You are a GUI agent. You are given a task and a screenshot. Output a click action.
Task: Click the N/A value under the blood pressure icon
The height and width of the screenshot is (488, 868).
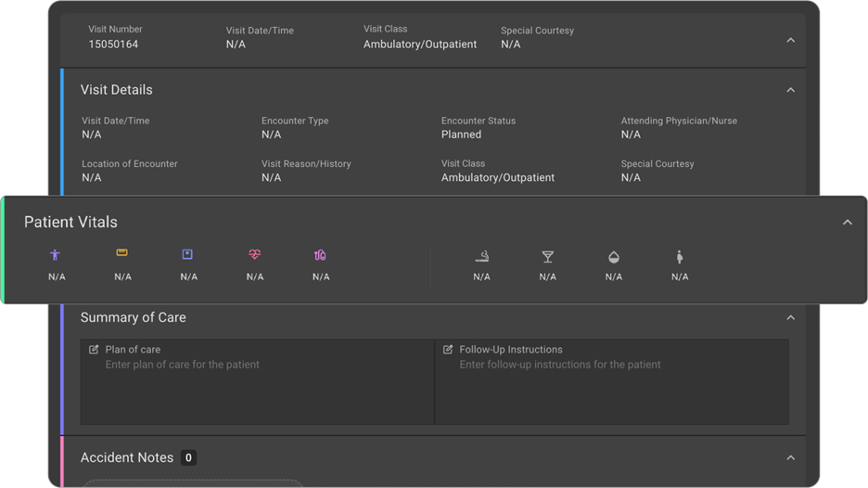(321, 277)
